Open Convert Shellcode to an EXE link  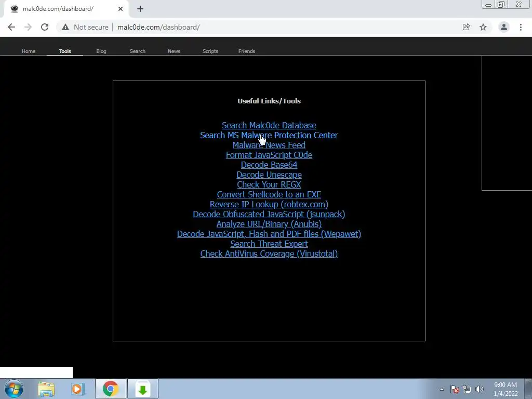coord(269,194)
